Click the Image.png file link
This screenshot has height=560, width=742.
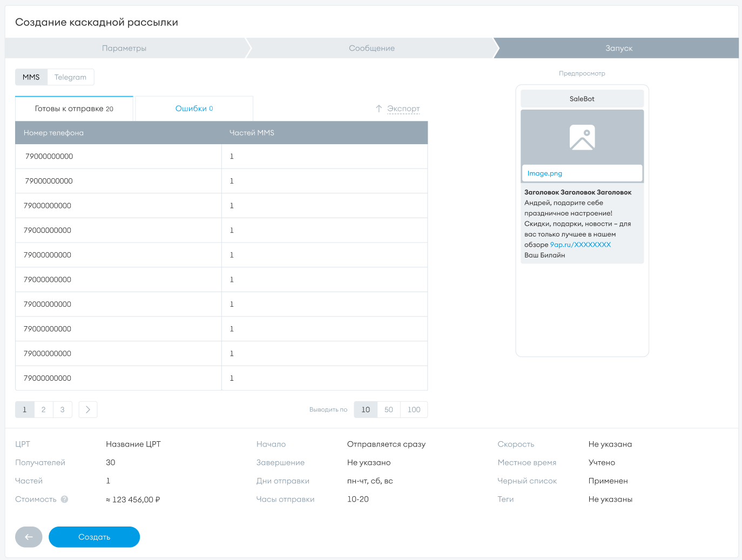coord(544,173)
